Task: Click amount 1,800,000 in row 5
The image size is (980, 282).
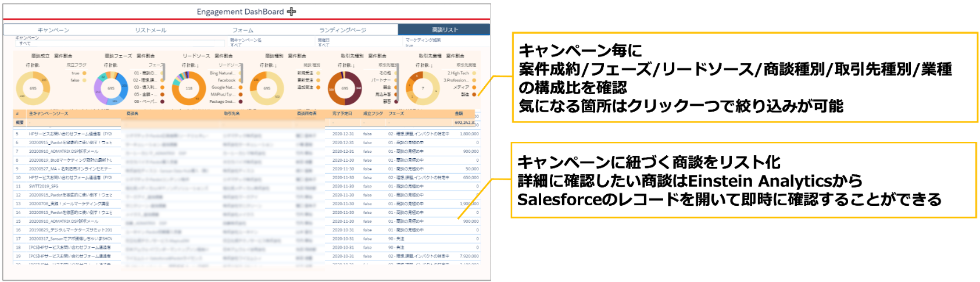Action: pyautogui.click(x=469, y=134)
